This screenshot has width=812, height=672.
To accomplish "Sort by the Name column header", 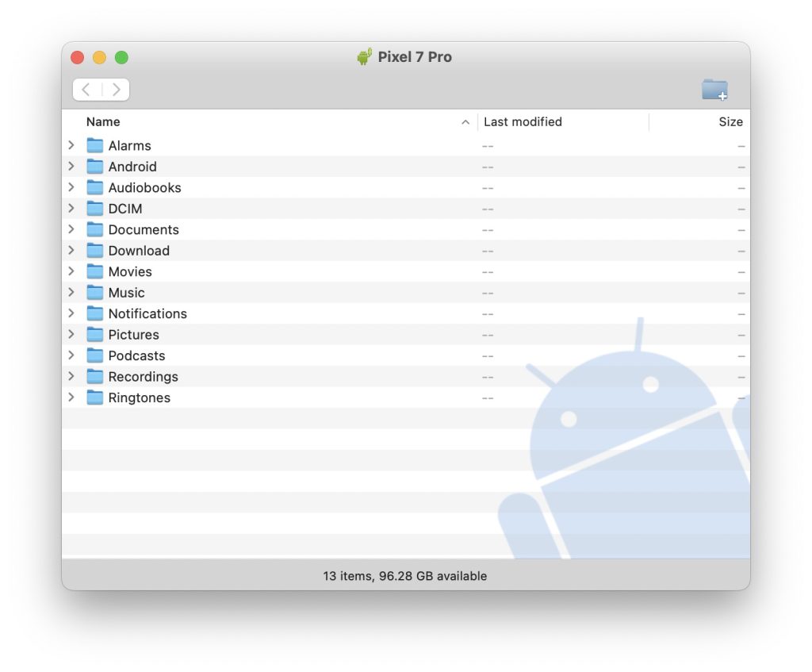I will click(x=103, y=121).
